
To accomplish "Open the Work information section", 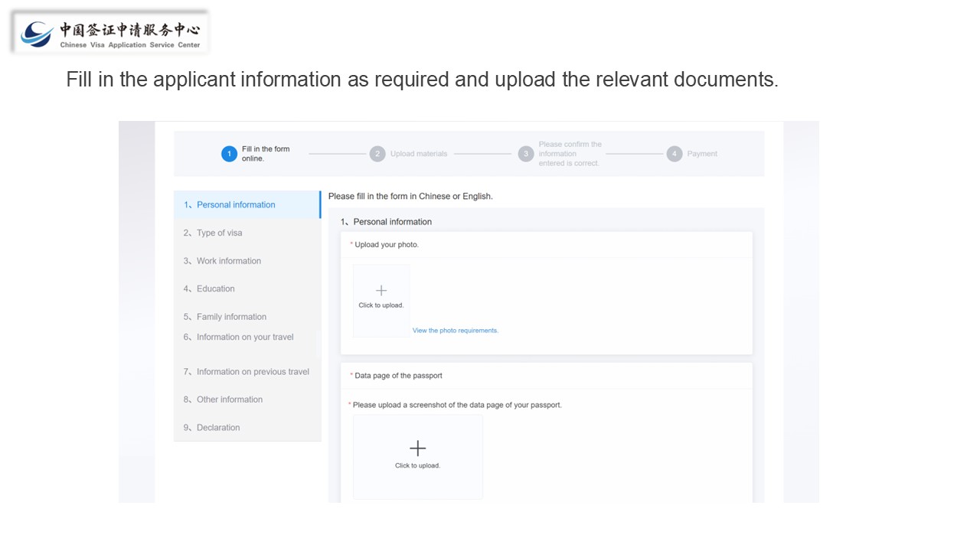I will pos(247,261).
